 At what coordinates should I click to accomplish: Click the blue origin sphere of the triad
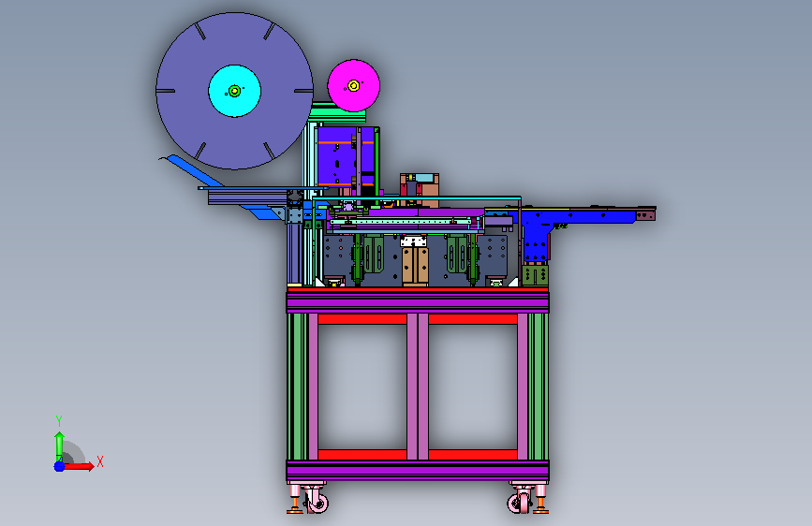[x=59, y=466]
